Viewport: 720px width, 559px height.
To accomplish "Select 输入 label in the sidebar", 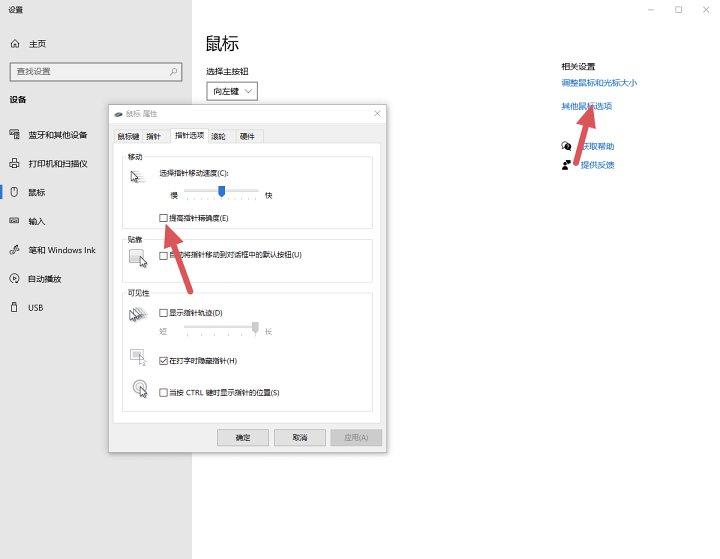I will point(37,221).
